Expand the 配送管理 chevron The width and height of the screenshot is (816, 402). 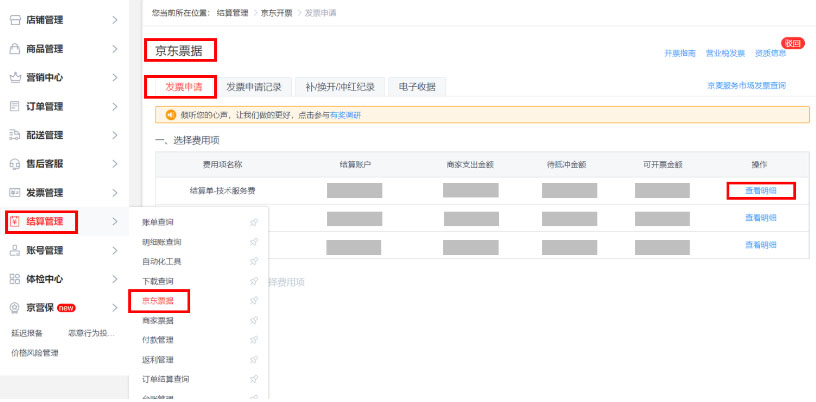[115, 135]
